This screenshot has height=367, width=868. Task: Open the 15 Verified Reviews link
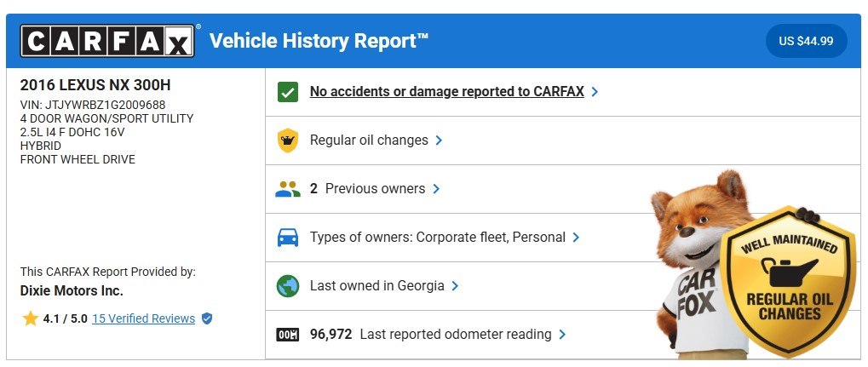pos(143,318)
